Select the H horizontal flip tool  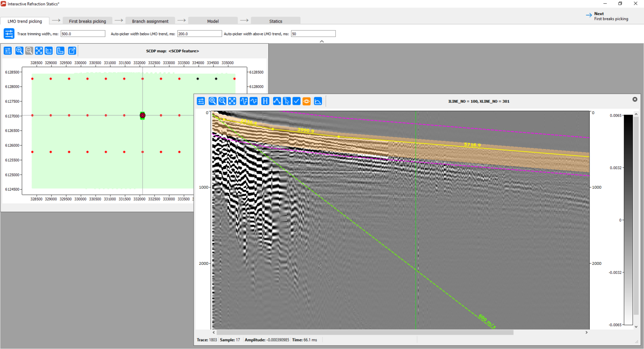(x=265, y=101)
